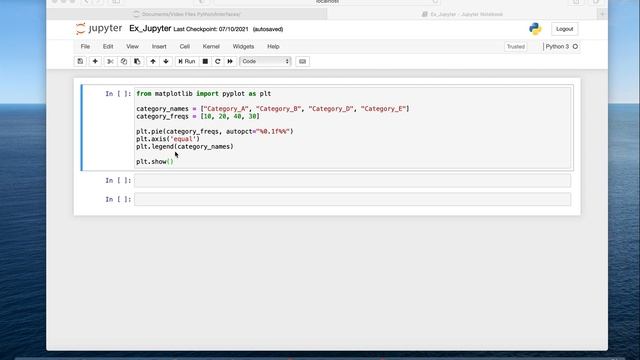Interrupt the kernel with stop icon

tap(205, 61)
